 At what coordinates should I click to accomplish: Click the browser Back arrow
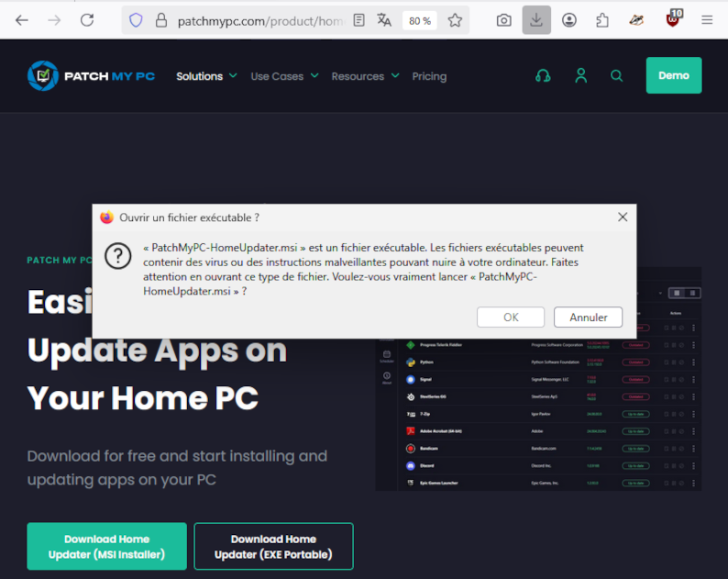(22, 20)
